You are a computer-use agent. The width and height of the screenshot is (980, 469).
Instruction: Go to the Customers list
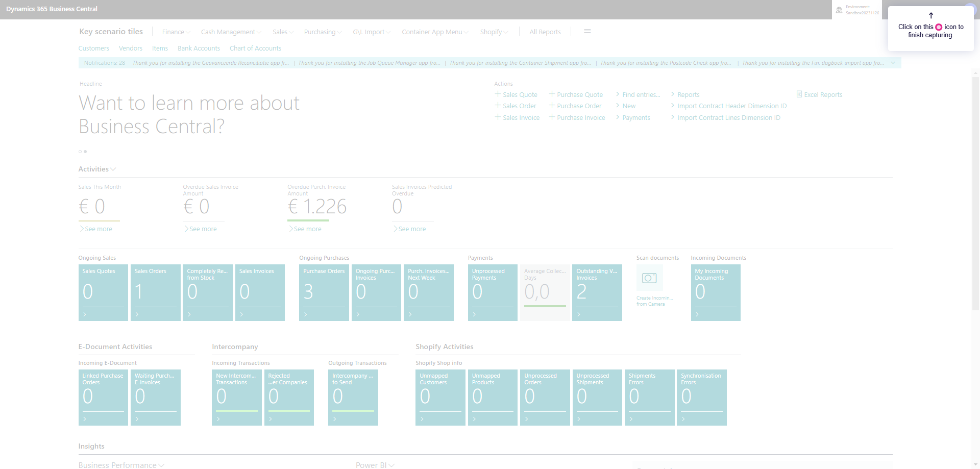94,48
